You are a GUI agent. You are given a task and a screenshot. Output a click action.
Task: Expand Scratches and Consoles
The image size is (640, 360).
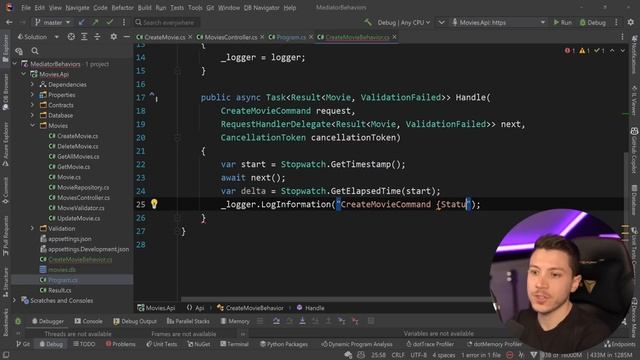click(x=15, y=300)
